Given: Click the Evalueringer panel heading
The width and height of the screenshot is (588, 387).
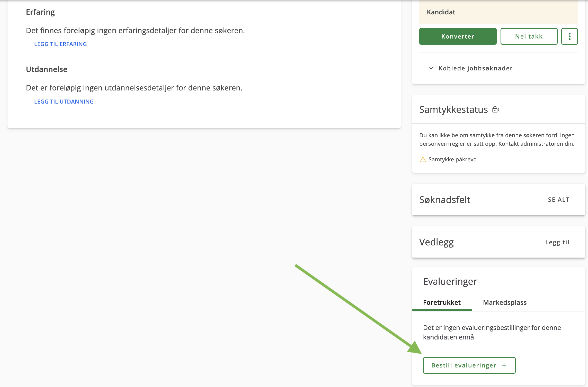Looking at the screenshot, I should tap(450, 281).
